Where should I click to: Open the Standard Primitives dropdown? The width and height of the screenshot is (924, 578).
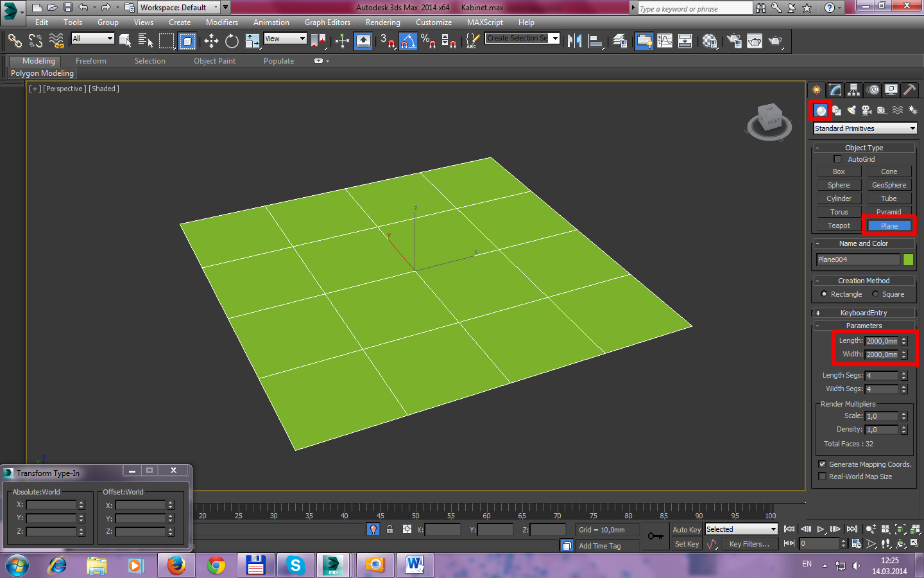pyautogui.click(x=865, y=128)
